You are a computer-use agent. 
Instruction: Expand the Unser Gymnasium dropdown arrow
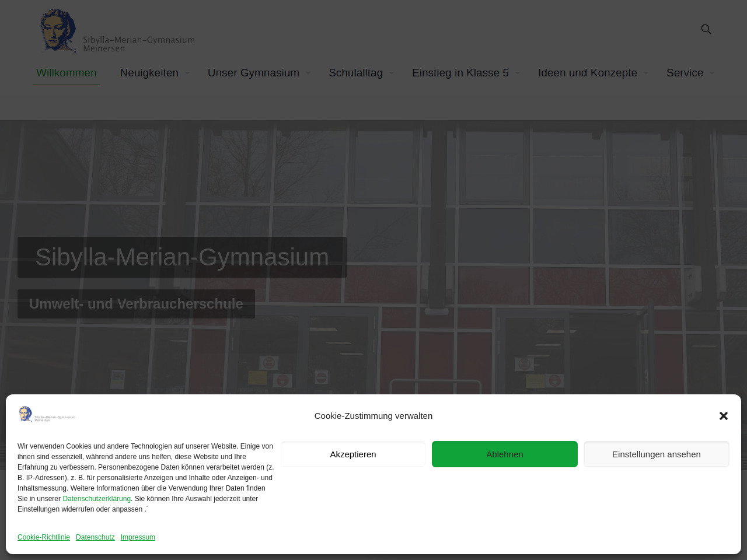point(308,73)
